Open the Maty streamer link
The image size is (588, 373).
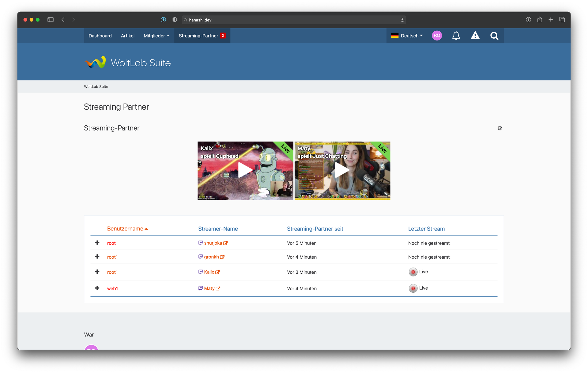(209, 288)
